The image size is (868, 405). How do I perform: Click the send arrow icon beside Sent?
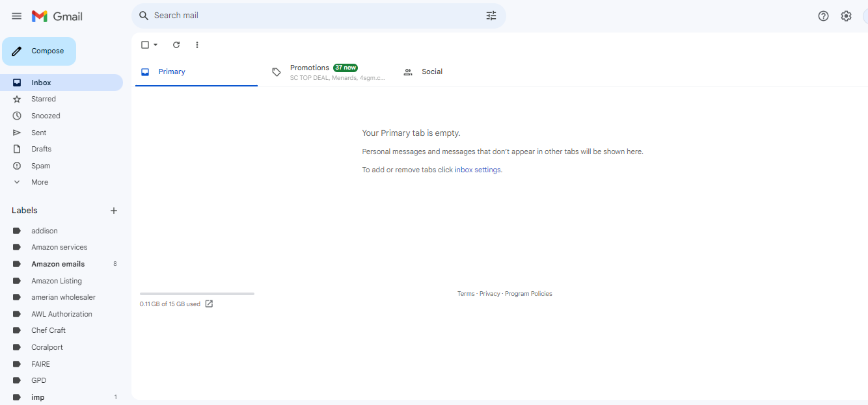(x=17, y=133)
